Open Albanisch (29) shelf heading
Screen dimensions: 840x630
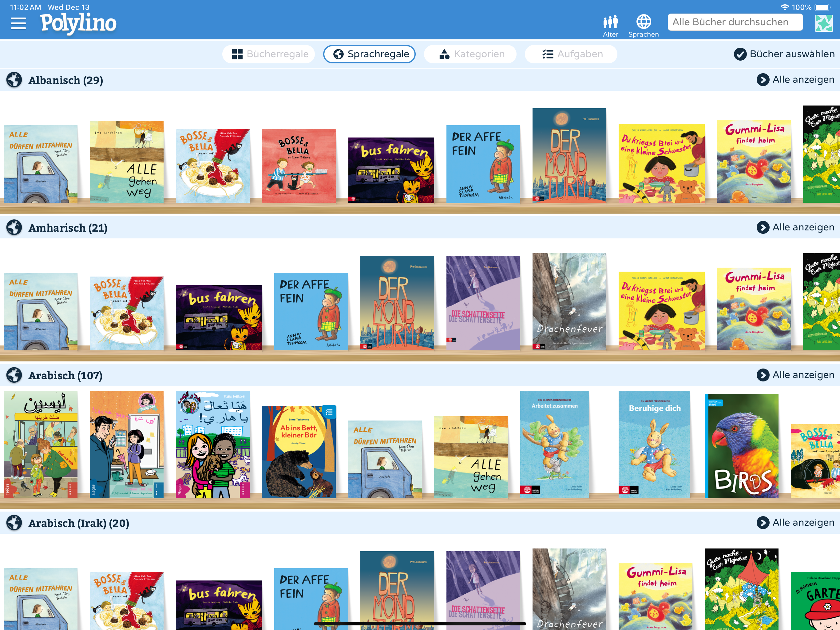(66, 80)
